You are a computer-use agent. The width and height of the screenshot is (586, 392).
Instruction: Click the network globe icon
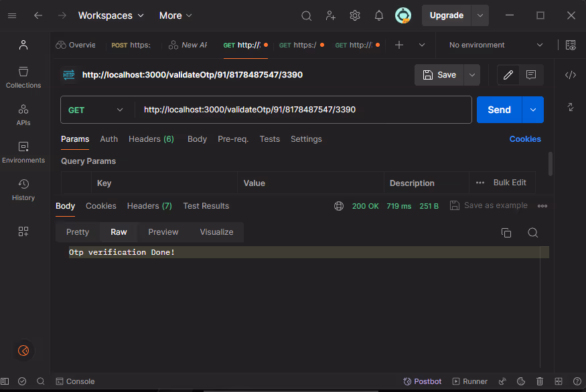[x=339, y=206]
